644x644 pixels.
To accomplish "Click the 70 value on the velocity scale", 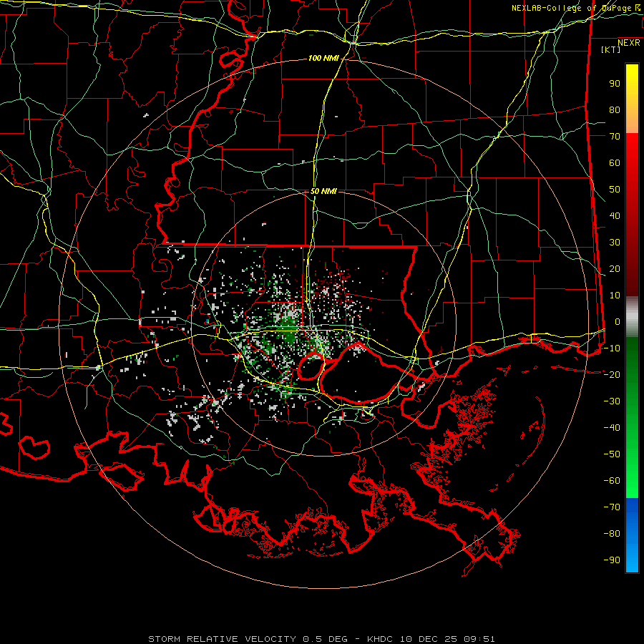I will click(x=615, y=137).
